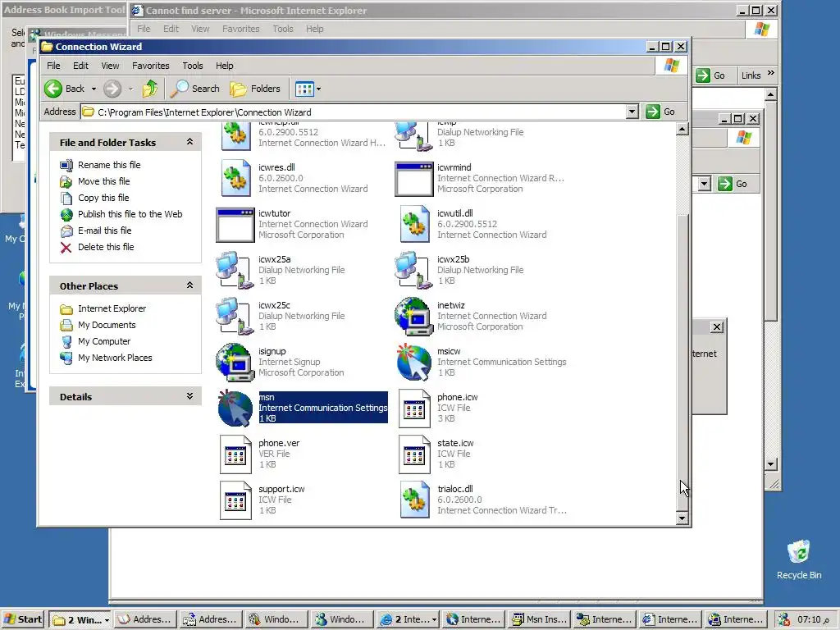This screenshot has width=840, height=630.
Task: Click Links in the Internet Explorer window
Action: pyautogui.click(x=751, y=75)
